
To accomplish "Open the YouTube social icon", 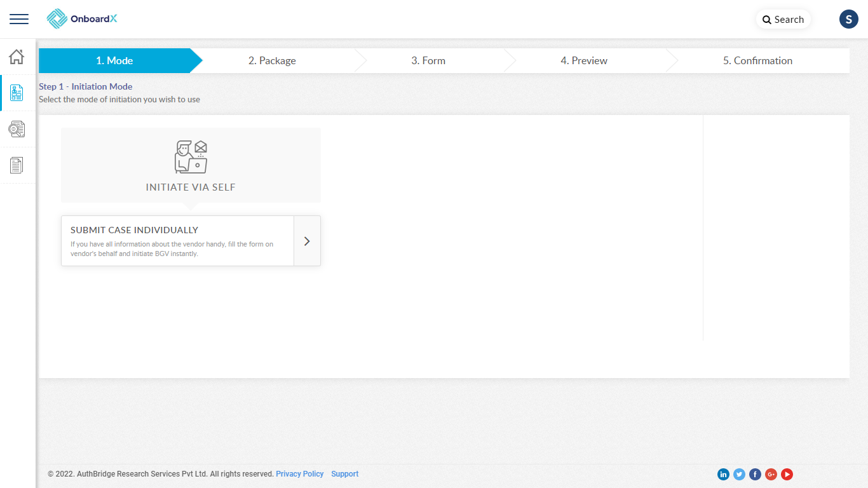I will tap(787, 474).
